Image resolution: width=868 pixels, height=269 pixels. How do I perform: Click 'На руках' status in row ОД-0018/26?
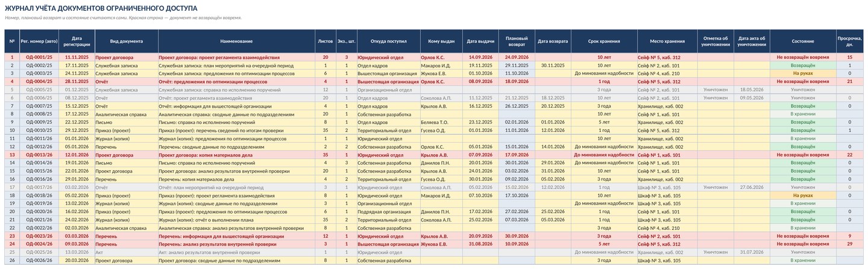803,195
